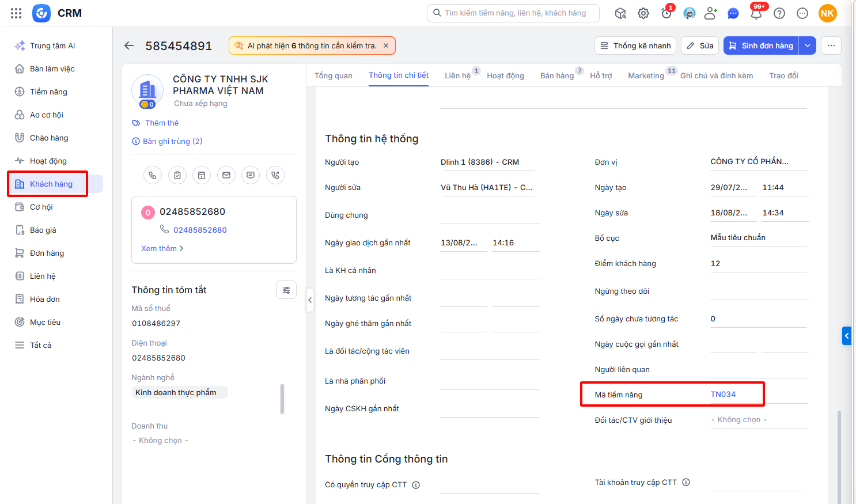Open settings gear in top bar

pos(643,13)
